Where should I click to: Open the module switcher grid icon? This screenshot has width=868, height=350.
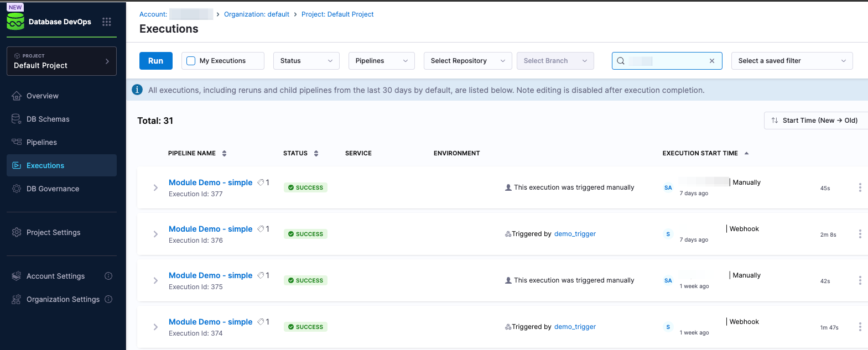coord(107,22)
